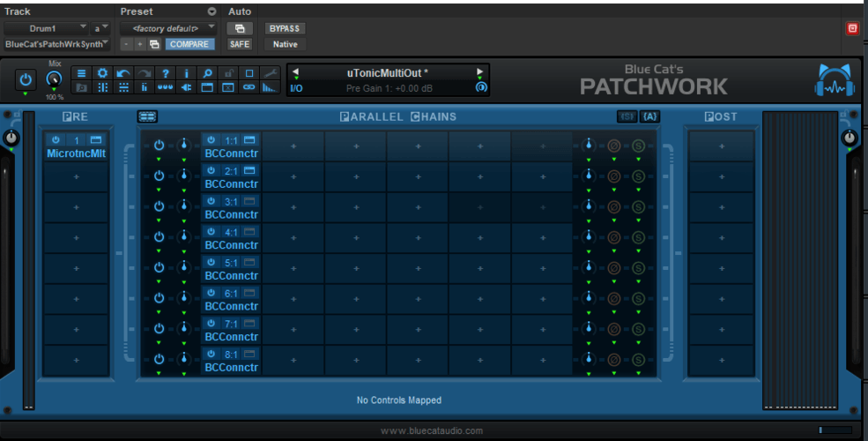868x441 pixels.
Task: Open the www.bluecataudio.com link
Action: click(x=432, y=430)
